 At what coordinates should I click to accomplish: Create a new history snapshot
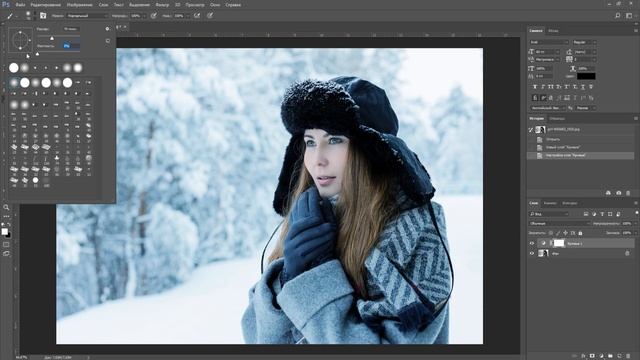618,193
